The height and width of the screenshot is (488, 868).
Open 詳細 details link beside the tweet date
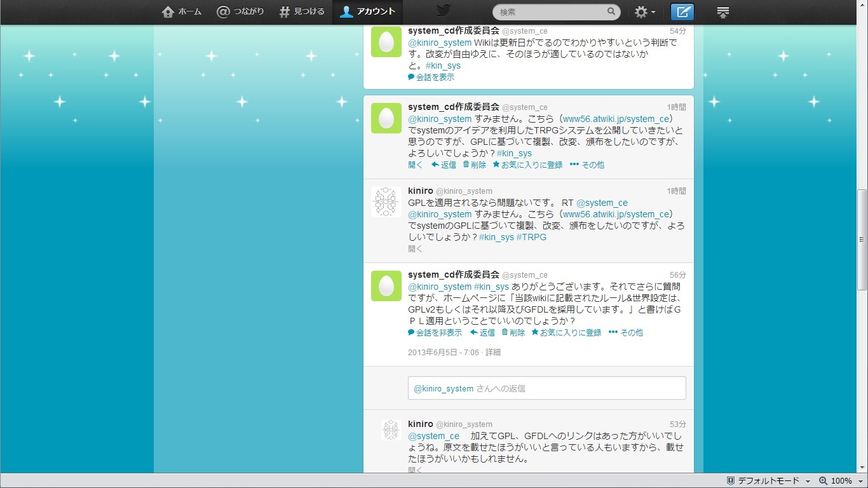coord(493,352)
